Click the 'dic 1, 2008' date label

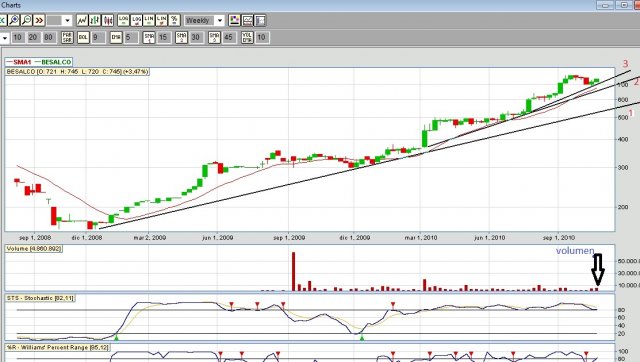87,238
